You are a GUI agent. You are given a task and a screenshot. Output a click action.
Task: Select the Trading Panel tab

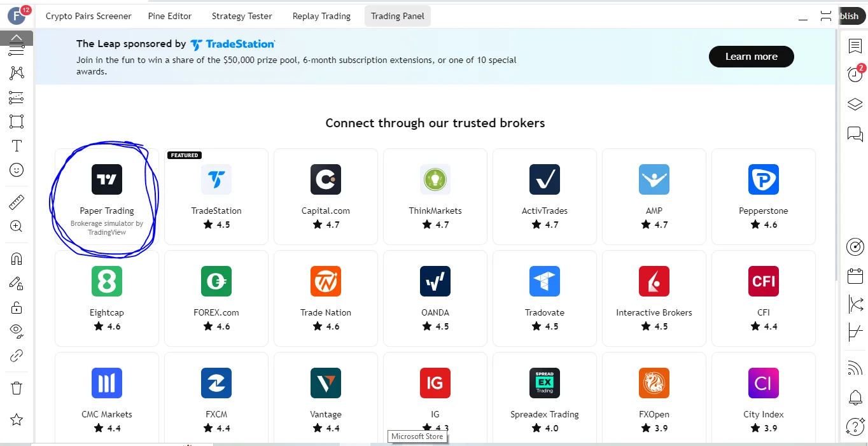tap(398, 16)
